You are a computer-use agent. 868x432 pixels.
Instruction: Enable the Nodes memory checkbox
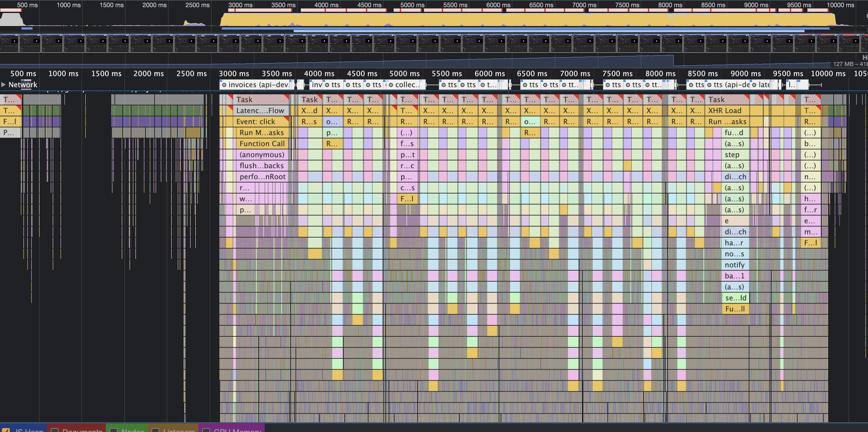click(114, 430)
